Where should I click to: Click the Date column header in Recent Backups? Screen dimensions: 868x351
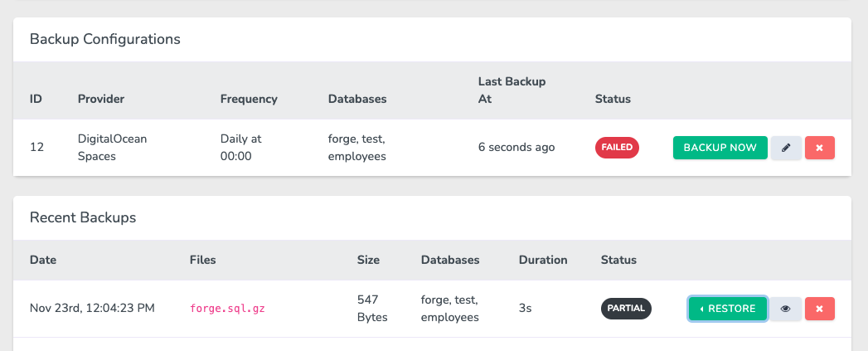pyautogui.click(x=43, y=260)
